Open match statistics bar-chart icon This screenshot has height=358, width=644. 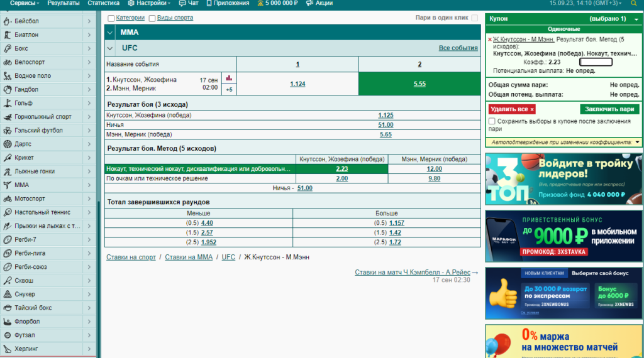tap(229, 78)
